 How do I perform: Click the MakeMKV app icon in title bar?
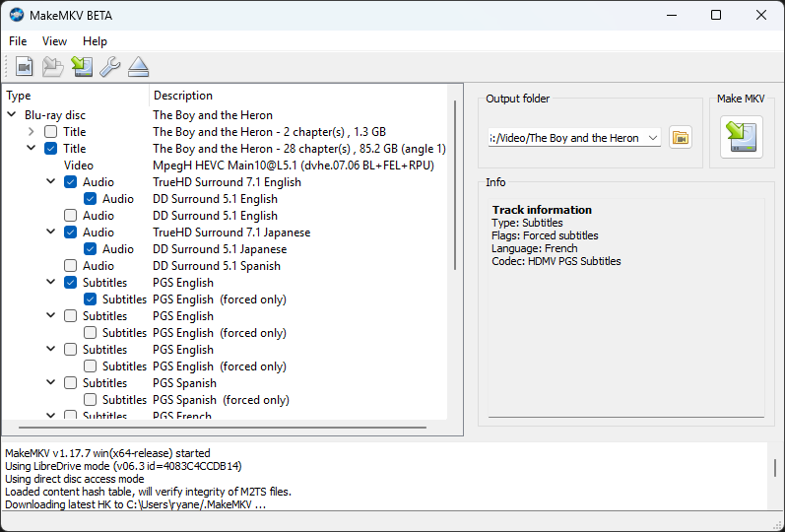coord(17,15)
